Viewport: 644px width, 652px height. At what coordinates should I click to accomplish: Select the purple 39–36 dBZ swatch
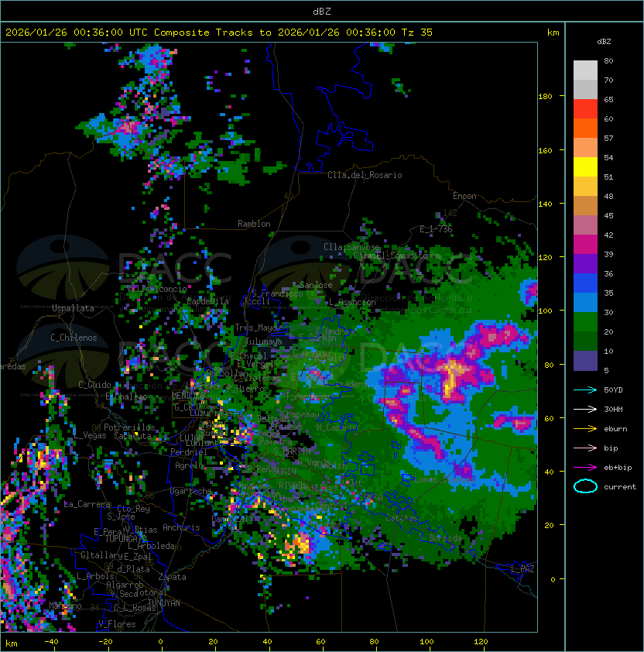tap(585, 263)
